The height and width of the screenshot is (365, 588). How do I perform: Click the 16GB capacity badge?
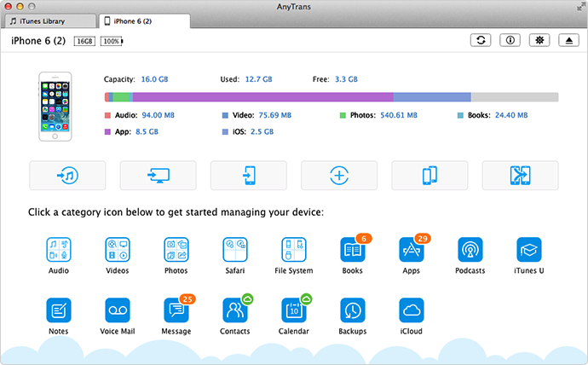pos(84,41)
